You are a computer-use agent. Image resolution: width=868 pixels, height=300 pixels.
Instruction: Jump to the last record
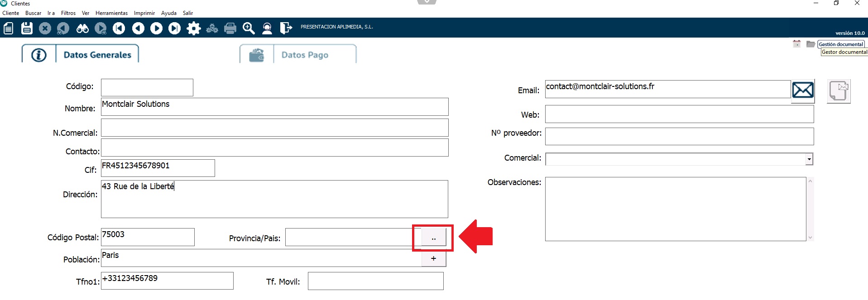point(174,29)
